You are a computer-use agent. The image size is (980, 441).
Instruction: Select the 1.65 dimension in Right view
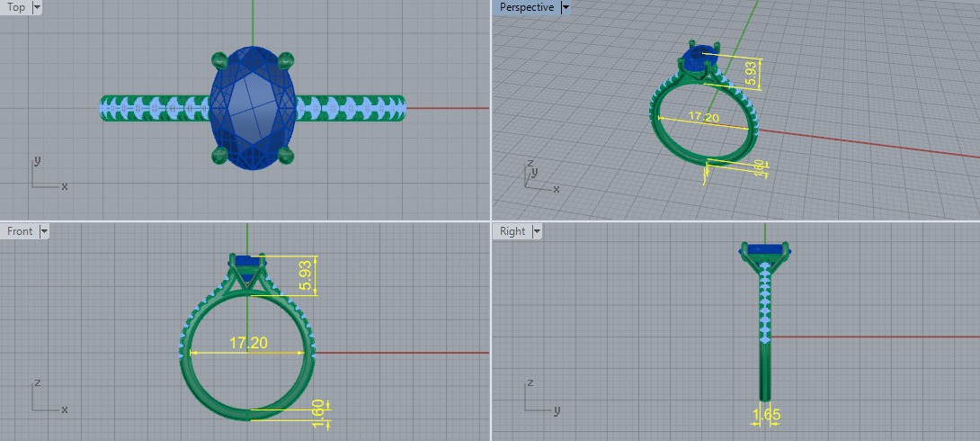766,414
